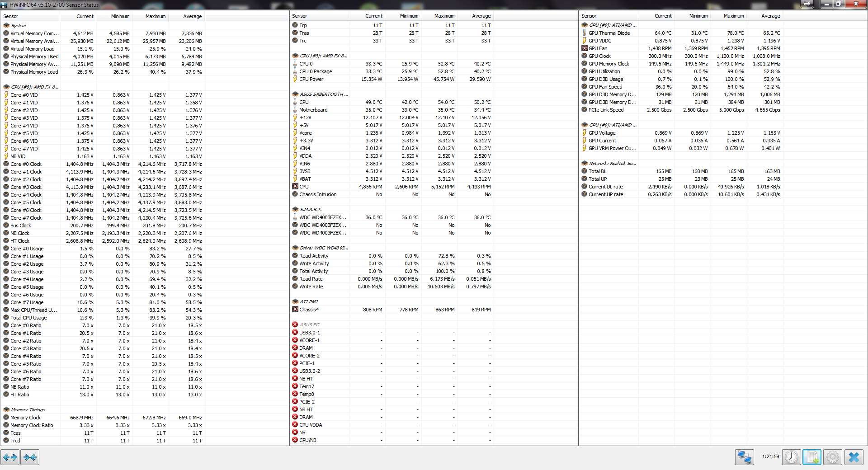Click the Memory Timings group header

pyautogui.click(x=28, y=410)
